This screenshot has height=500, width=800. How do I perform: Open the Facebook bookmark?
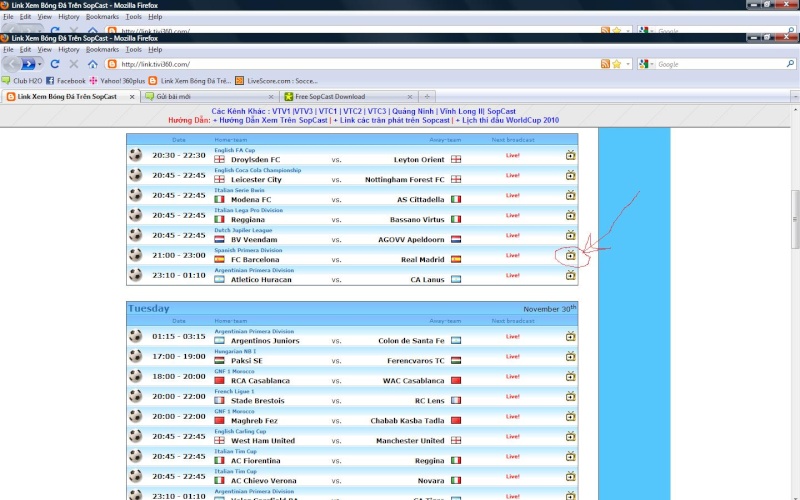pos(66,81)
